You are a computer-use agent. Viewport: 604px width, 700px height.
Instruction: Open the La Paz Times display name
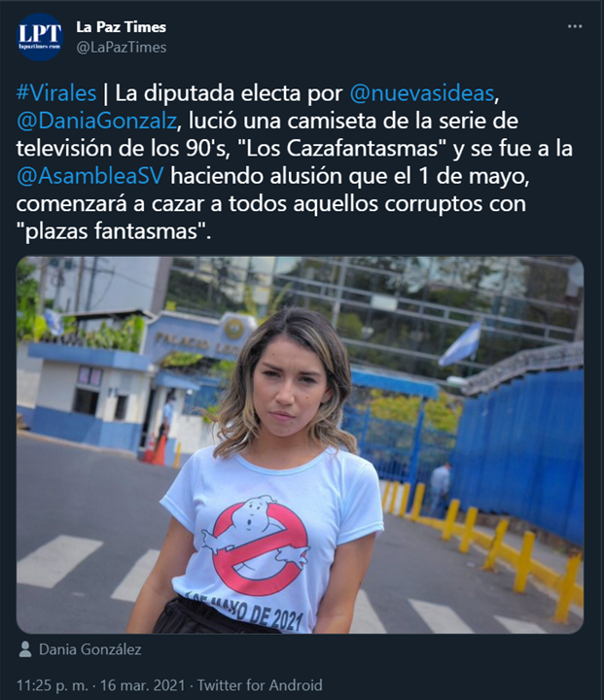point(121,27)
